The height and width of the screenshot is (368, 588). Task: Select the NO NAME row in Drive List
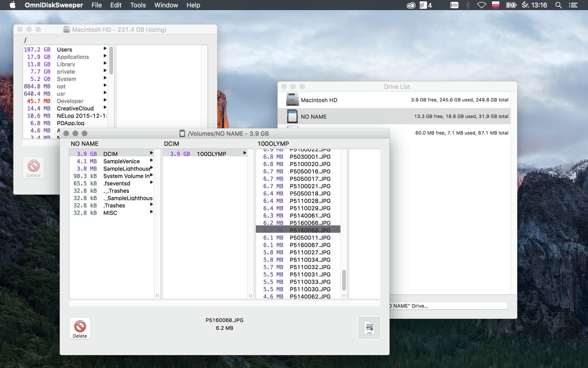click(394, 116)
